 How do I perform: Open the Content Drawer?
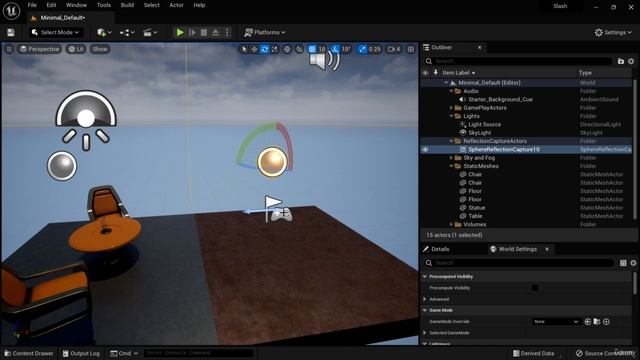click(29, 353)
